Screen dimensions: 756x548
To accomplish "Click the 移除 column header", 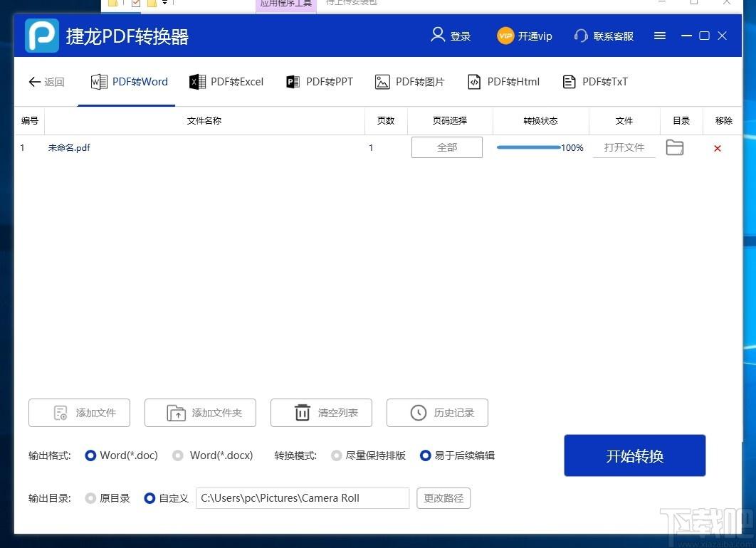I will pos(724,121).
